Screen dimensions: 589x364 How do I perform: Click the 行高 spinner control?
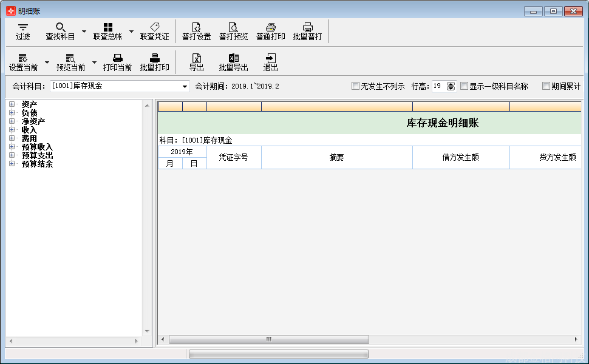point(451,86)
